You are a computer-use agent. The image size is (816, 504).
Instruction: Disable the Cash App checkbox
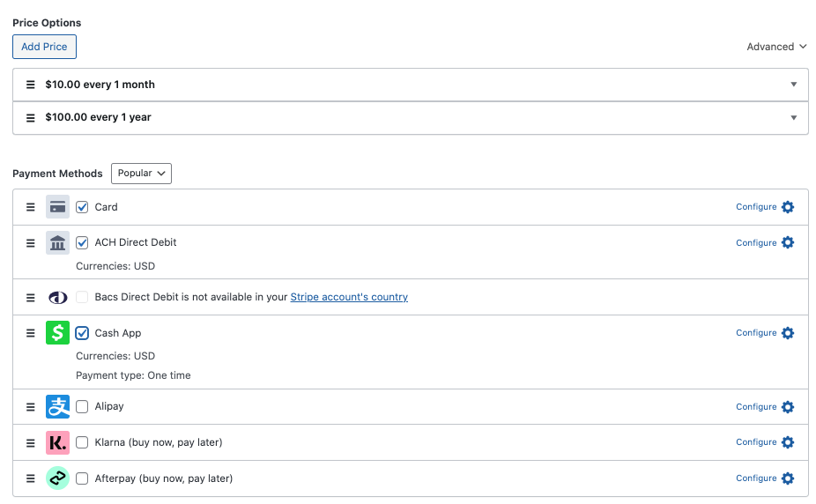click(x=82, y=333)
